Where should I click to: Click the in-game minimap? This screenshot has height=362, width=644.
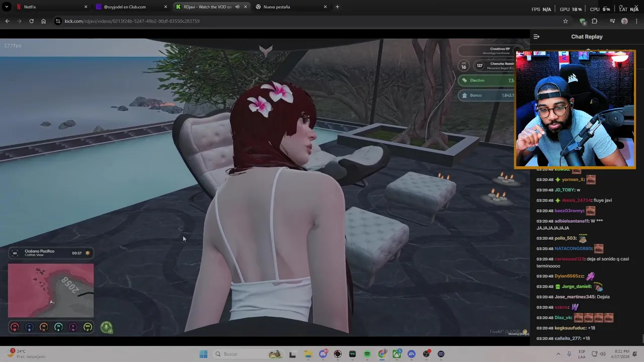click(51, 291)
